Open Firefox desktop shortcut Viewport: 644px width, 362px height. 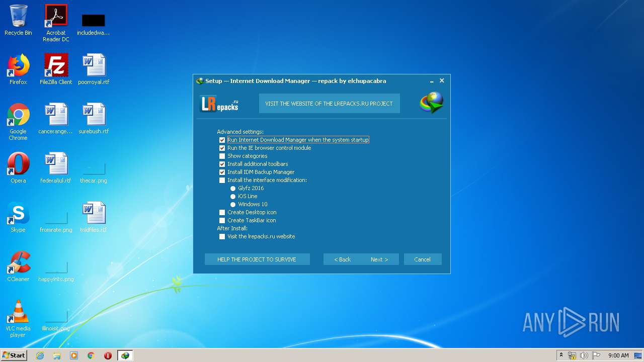[x=18, y=69]
